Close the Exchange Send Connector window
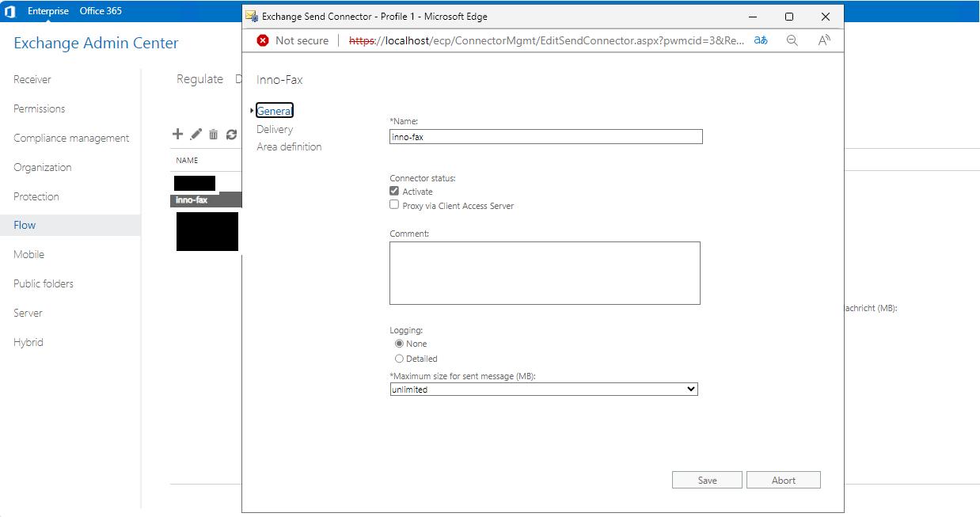 coord(826,17)
